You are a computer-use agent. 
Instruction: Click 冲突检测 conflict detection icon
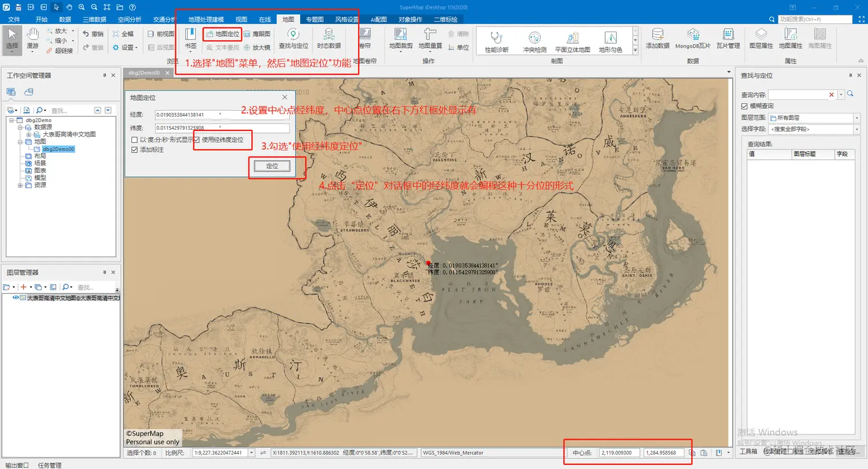click(534, 43)
